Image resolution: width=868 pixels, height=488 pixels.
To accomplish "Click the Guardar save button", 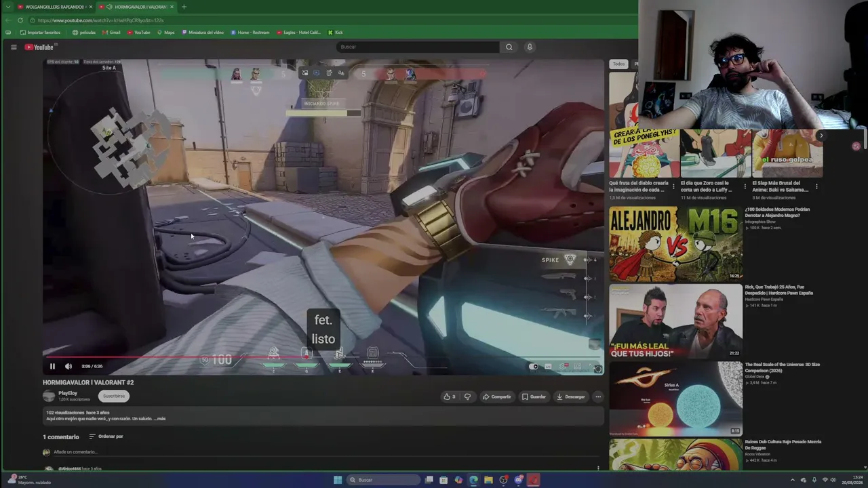I will pos(534,396).
